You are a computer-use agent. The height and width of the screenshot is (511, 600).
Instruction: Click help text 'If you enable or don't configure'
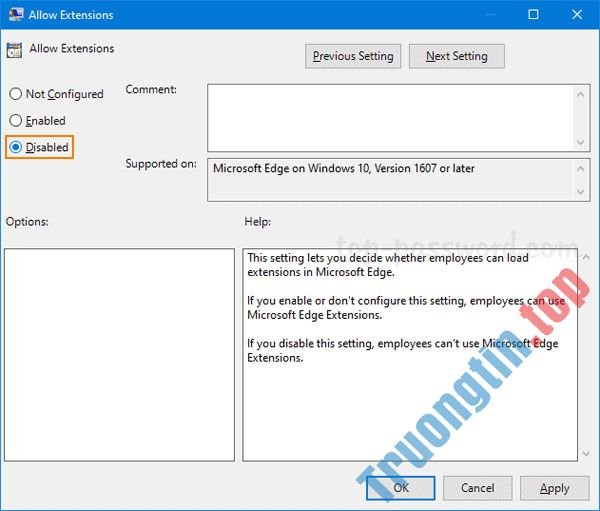tap(406, 308)
